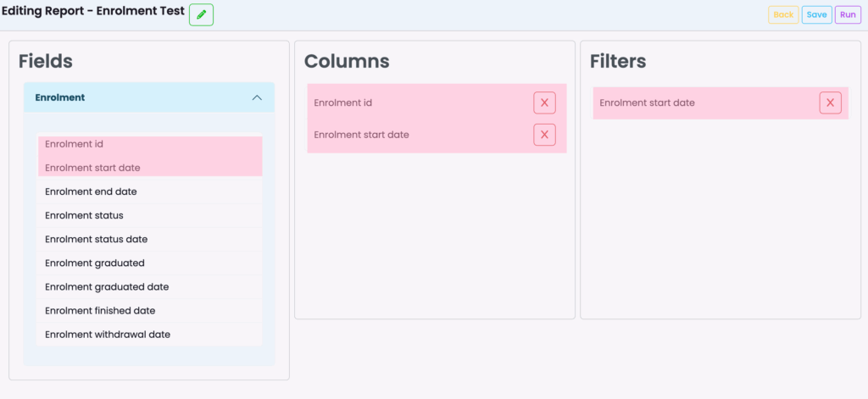Select Enrolment start date in Fields list

pos(149,168)
